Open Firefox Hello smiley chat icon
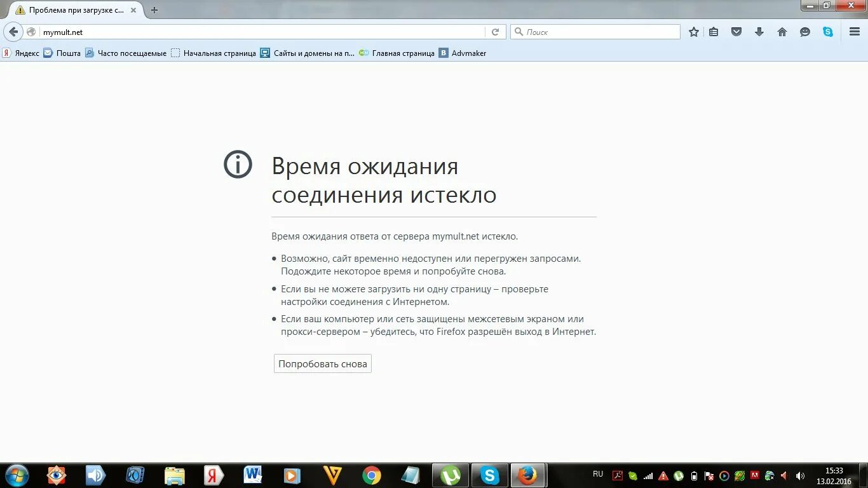 (x=805, y=32)
